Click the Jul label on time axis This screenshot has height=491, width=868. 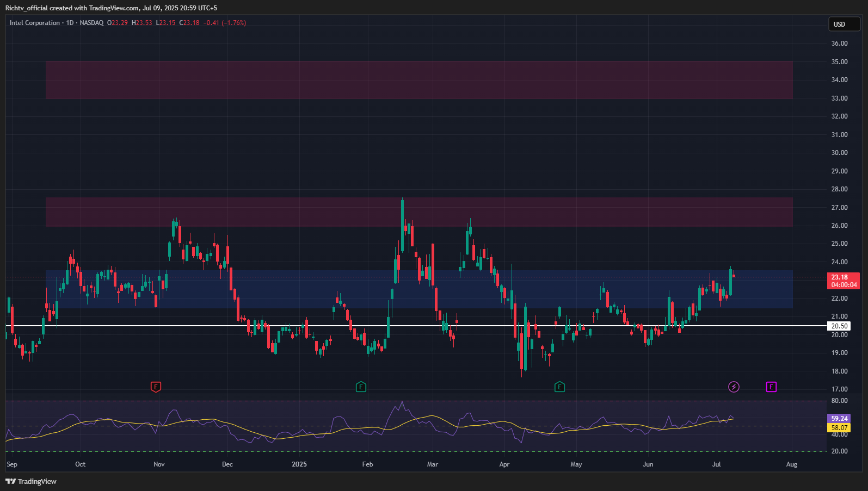pyautogui.click(x=717, y=464)
